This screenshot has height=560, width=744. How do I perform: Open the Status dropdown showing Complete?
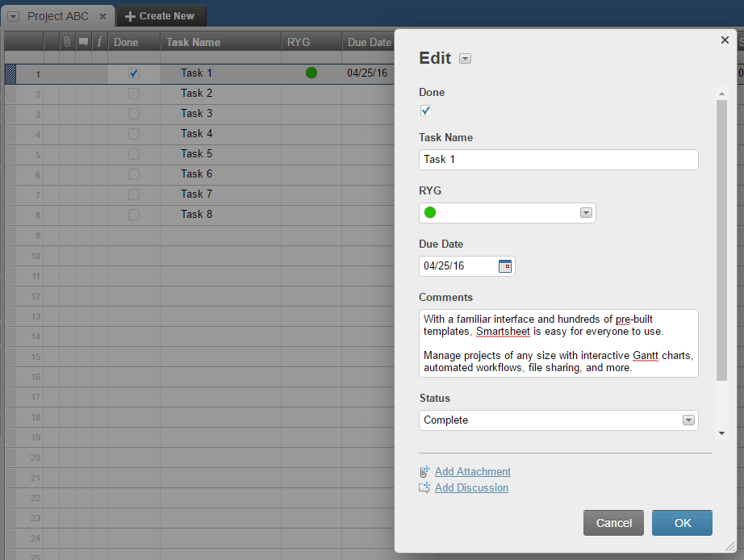[x=688, y=420]
